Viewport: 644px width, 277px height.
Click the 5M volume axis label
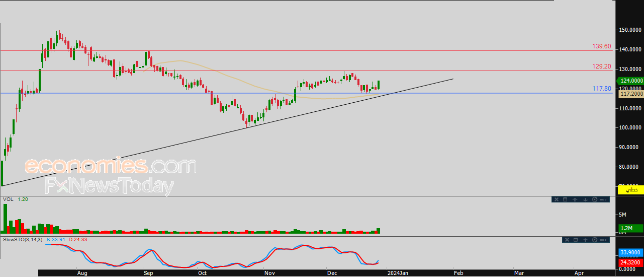click(x=622, y=215)
